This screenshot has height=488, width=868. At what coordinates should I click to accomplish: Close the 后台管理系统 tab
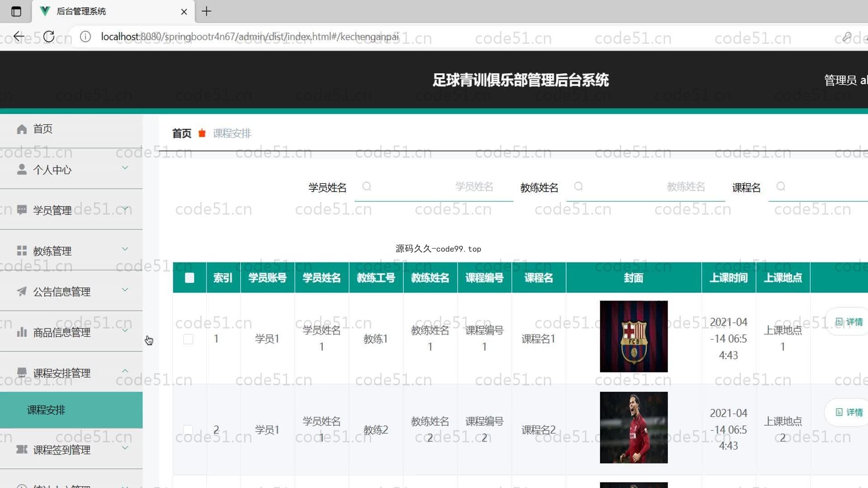coord(184,12)
